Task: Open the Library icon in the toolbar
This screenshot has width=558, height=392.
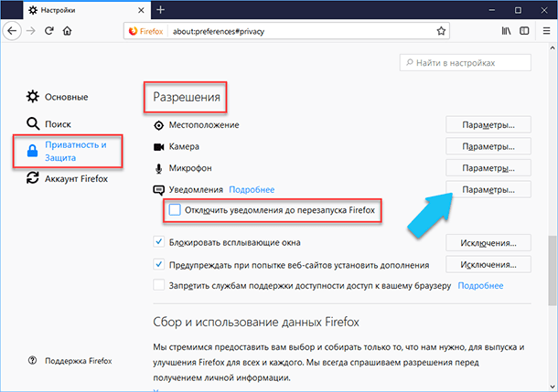Action: (506, 31)
